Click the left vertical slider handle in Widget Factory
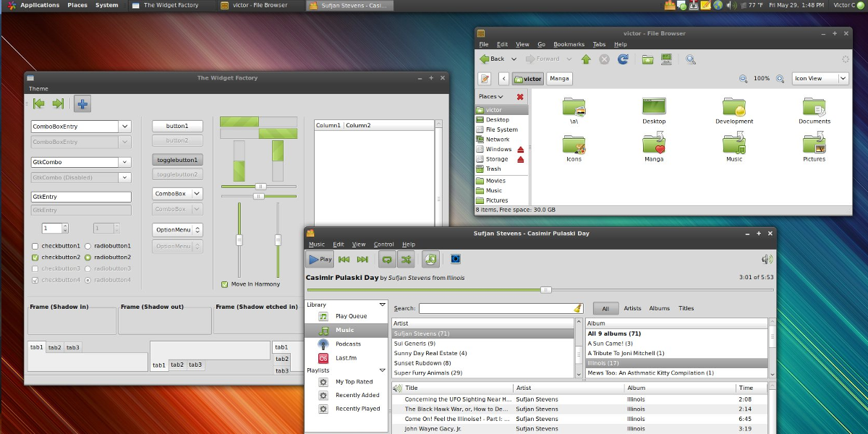The image size is (868, 434). [x=239, y=239]
